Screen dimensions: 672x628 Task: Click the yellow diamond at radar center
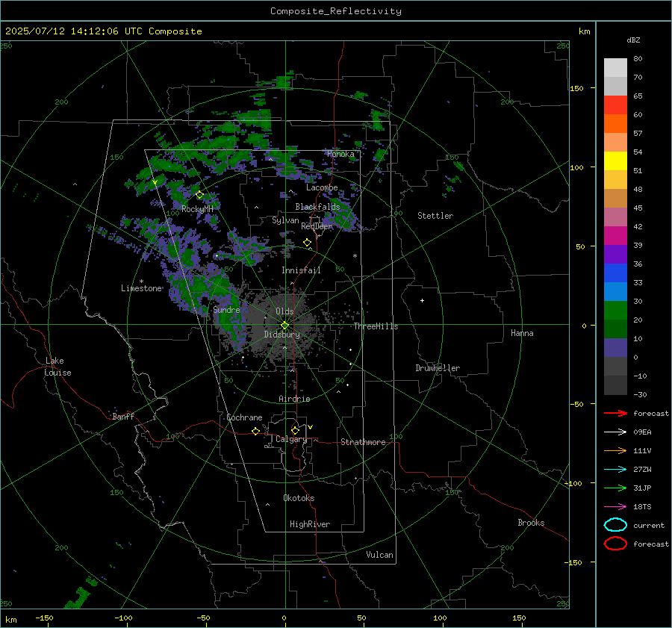tap(284, 326)
